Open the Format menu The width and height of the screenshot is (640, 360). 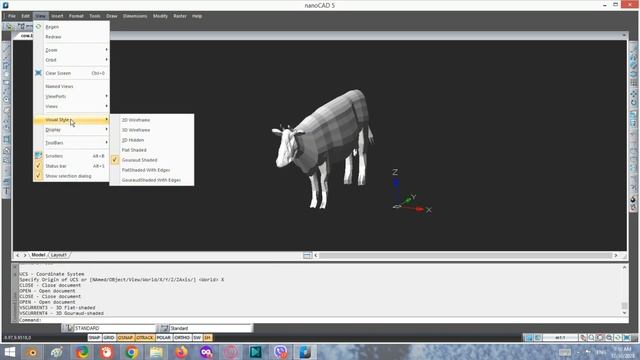point(76,16)
